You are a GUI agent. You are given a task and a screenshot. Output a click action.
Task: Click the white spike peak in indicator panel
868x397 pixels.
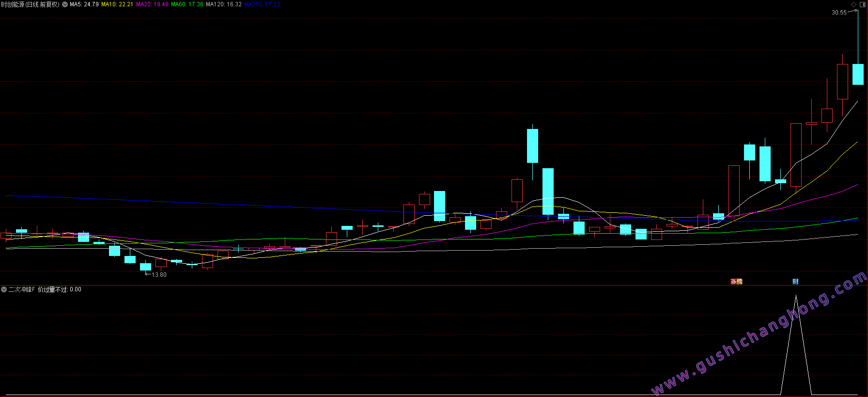click(796, 297)
